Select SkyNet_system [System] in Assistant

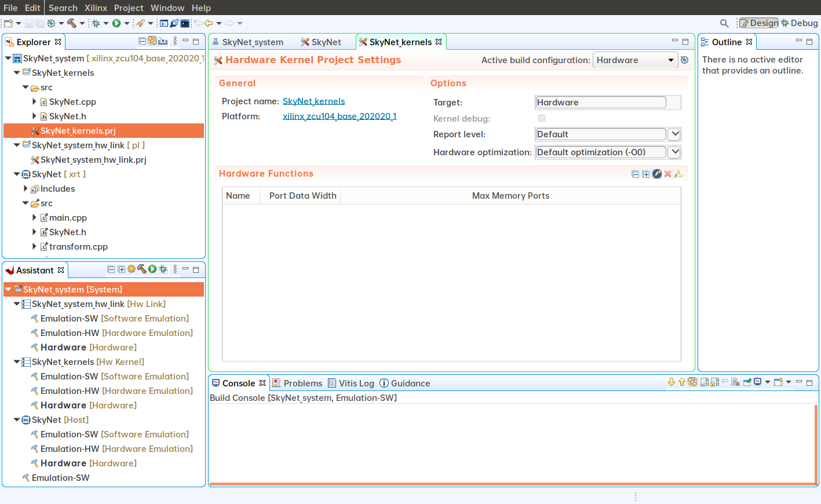(104, 290)
